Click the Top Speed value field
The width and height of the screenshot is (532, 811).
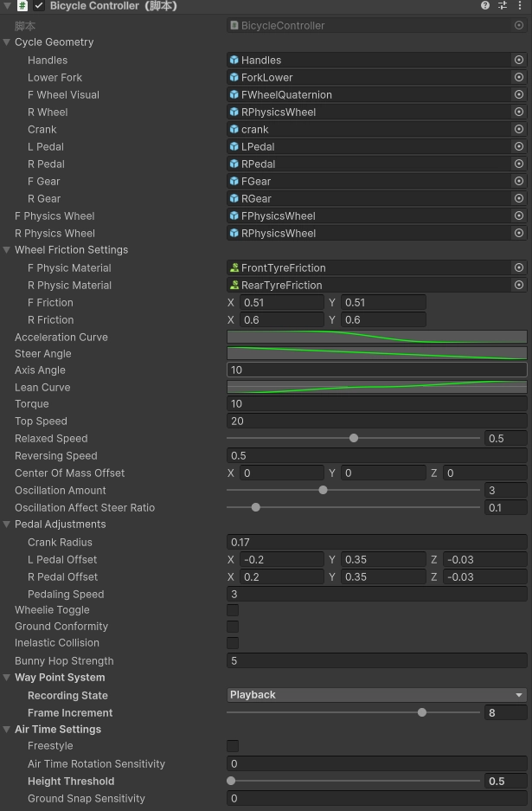pyautogui.click(x=377, y=421)
